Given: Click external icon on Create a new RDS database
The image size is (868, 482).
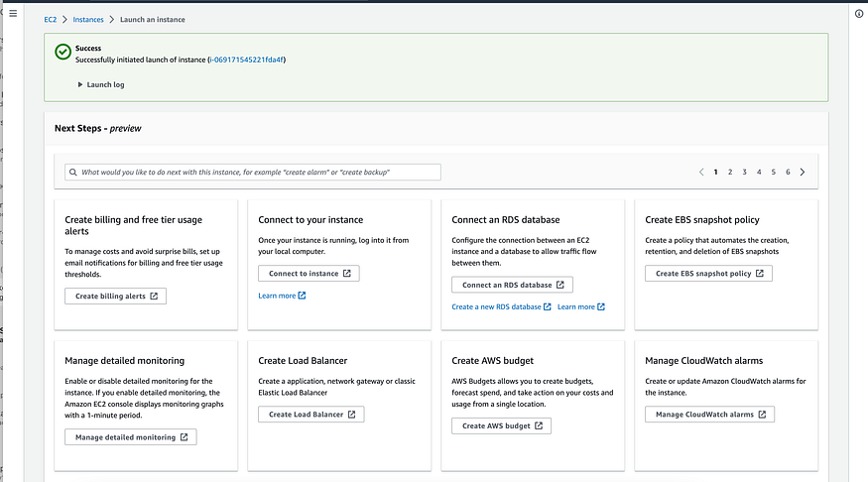Looking at the screenshot, I should click(x=549, y=307).
